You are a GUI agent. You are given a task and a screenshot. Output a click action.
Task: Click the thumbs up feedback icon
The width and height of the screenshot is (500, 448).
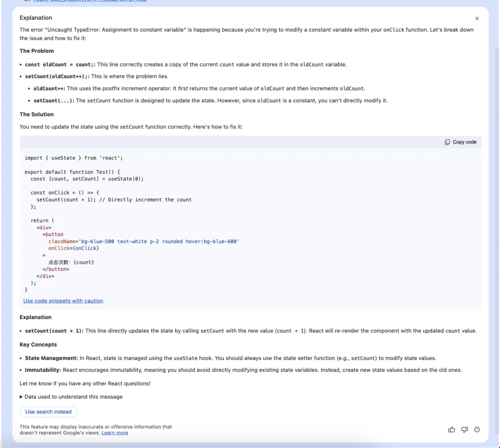point(451,429)
